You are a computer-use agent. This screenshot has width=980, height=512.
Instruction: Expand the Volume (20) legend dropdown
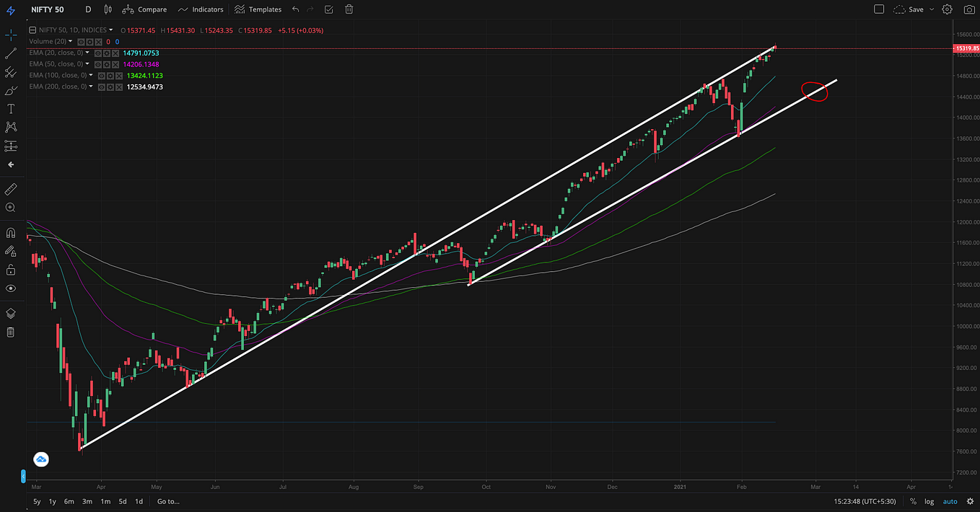coord(70,41)
